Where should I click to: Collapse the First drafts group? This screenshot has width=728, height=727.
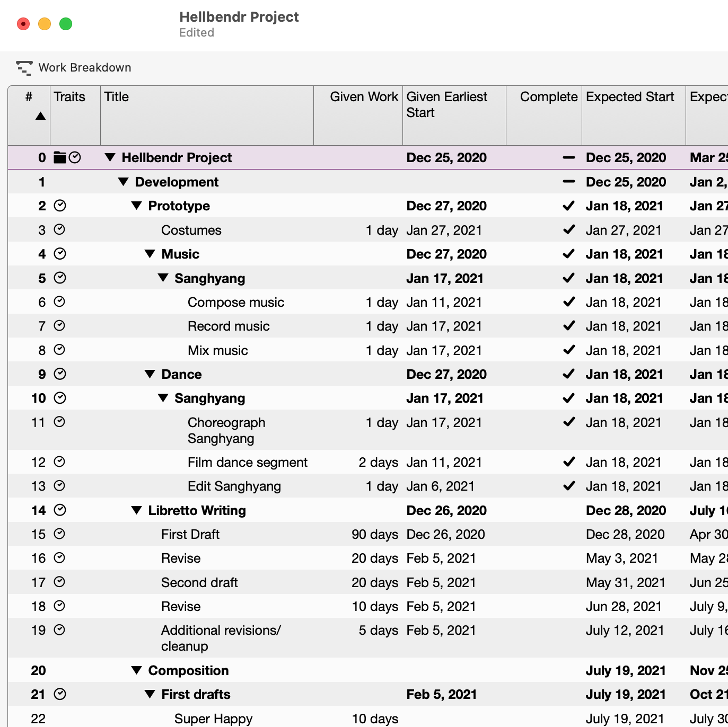pyautogui.click(x=150, y=694)
